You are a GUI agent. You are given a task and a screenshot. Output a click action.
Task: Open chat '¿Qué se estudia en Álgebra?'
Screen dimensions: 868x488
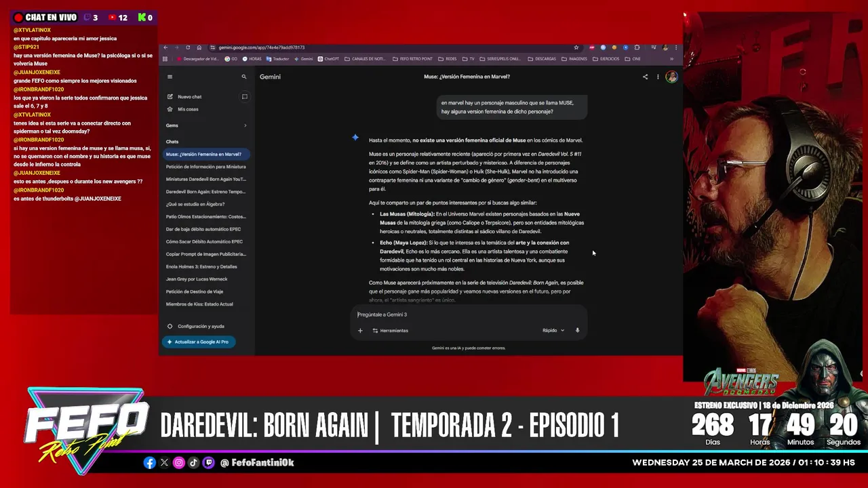pos(195,204)
